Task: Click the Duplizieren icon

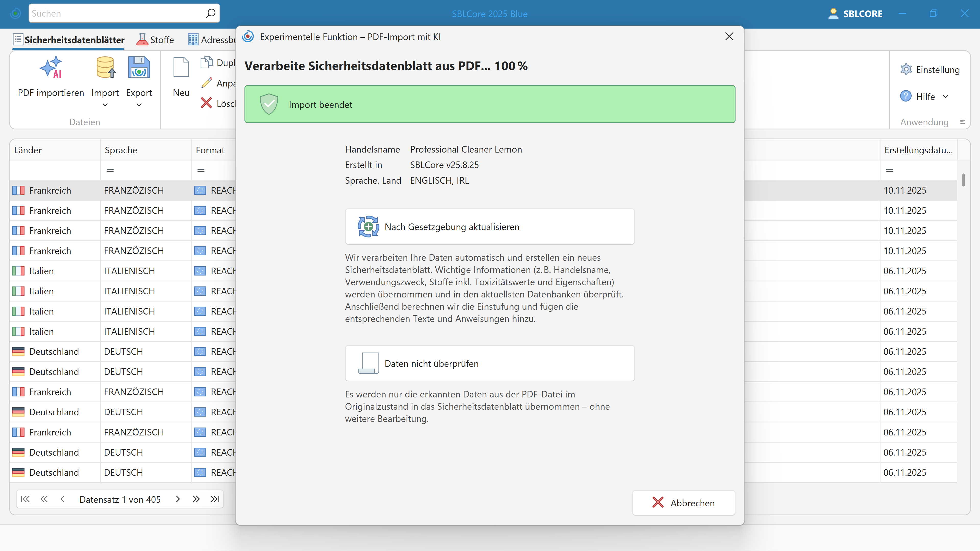Action: (x=207, y=62)
